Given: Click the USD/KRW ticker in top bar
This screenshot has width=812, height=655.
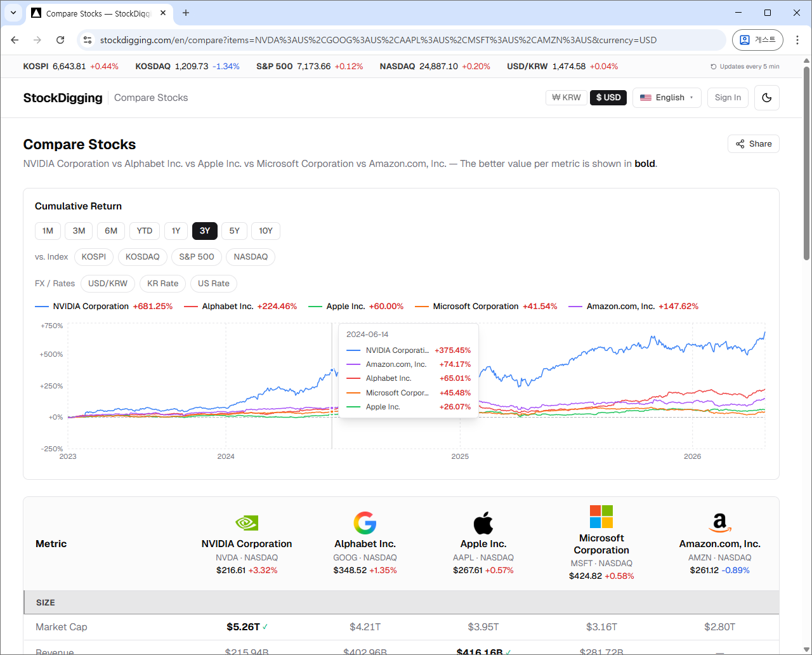Looking at the screenshot, I should 563,67.
